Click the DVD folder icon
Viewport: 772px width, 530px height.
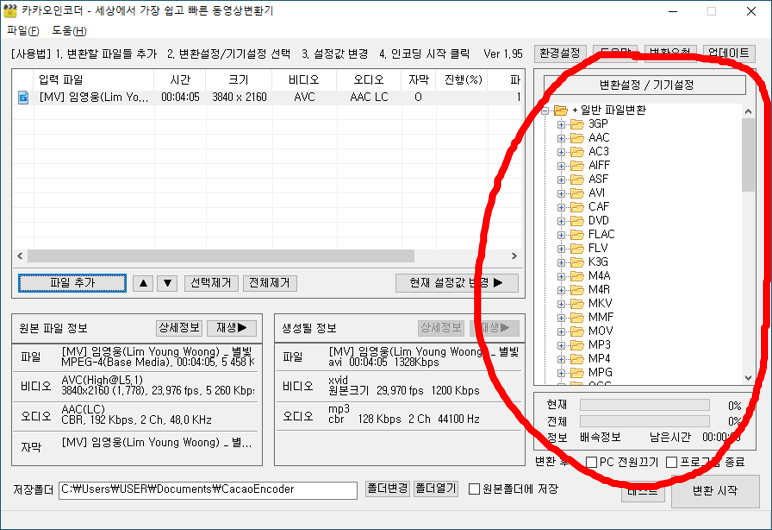577,221
